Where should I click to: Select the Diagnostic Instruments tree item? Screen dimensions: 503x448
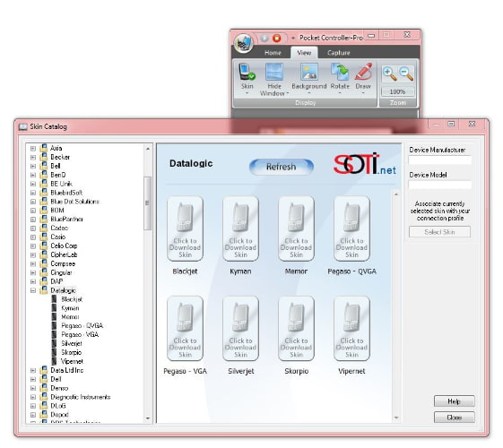(x=80, y=397)
